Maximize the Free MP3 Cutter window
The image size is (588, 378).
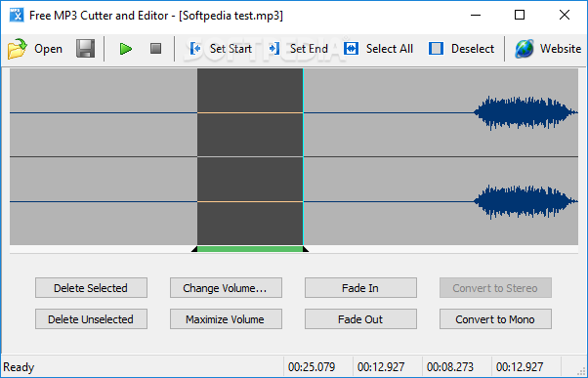(x=520, y=15)
